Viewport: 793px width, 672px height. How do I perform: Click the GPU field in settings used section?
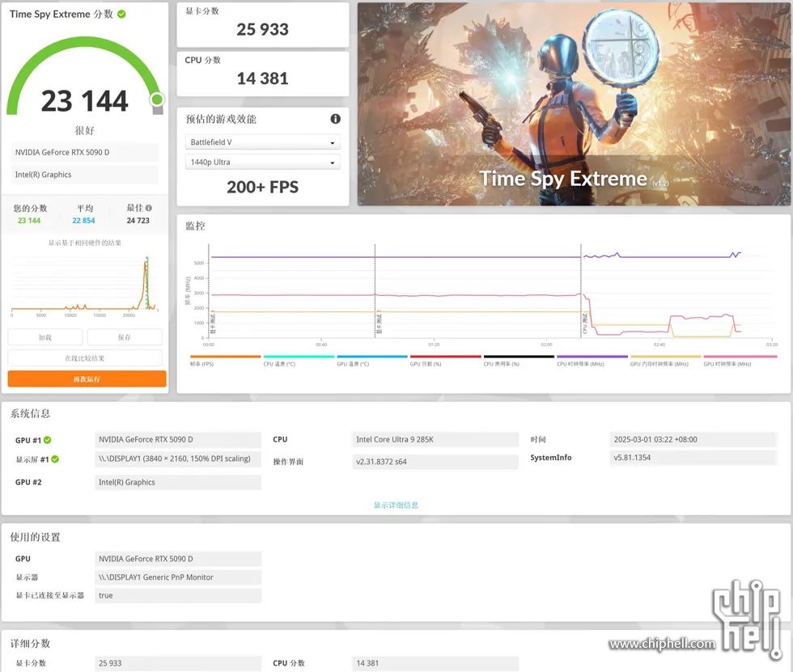tap(178, 559)
